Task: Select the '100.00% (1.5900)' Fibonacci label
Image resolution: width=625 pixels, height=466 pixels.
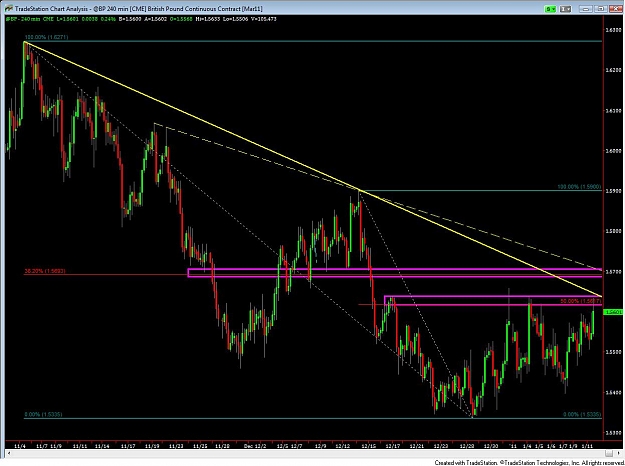Action: [x=579, y=187]
